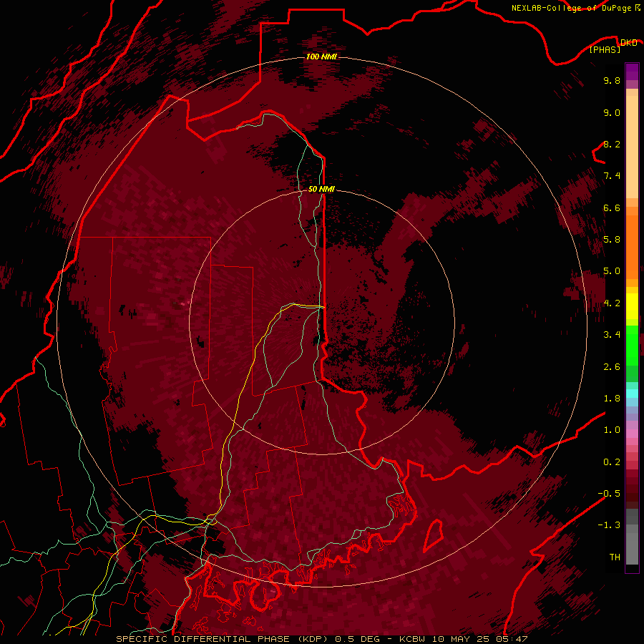
Task: Click the [PHAS] units label
Action: click(x=605, y=50)
